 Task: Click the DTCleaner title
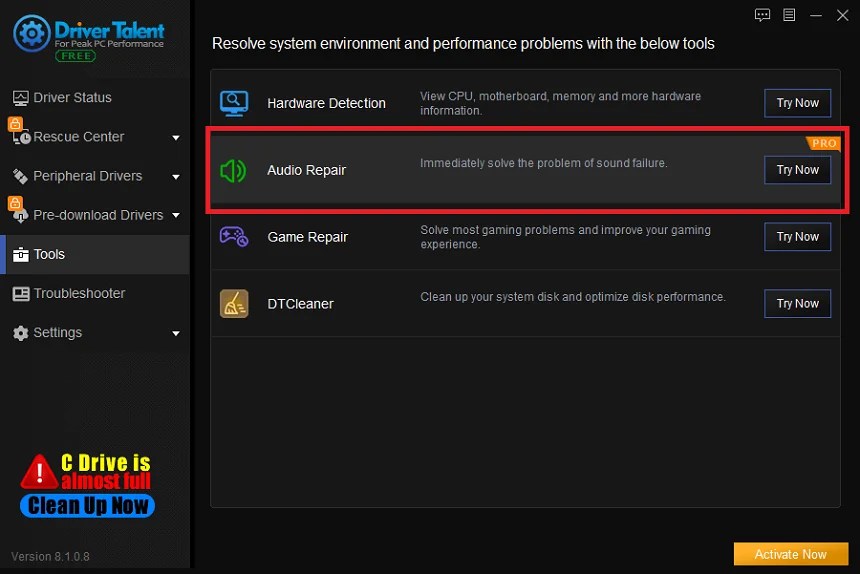[301, 304]
